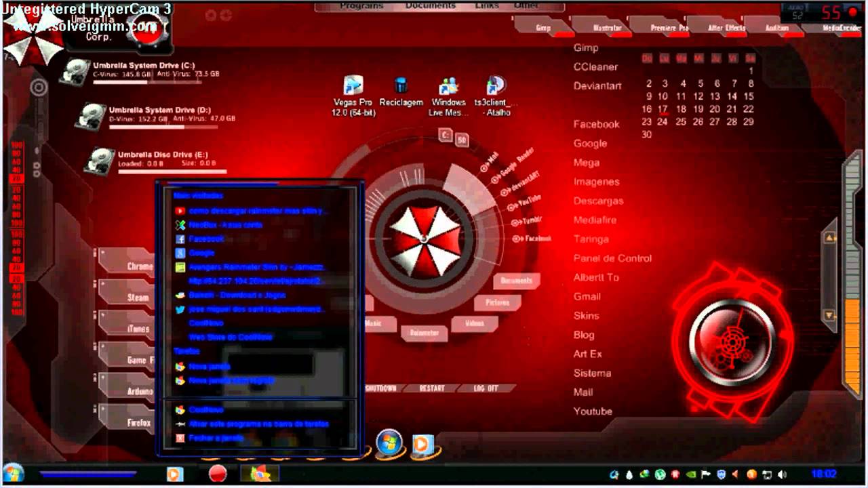Screen dimensions: 868x488
Task: Open the Documents segment on the dial
Action: [516, 280]
